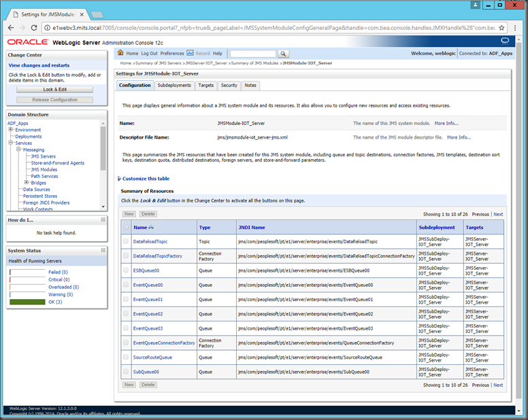Image resolution: width=528 pixels, height=420 pixels.
Task: Bookmark the page with the star icon
Action: (501, 28)
